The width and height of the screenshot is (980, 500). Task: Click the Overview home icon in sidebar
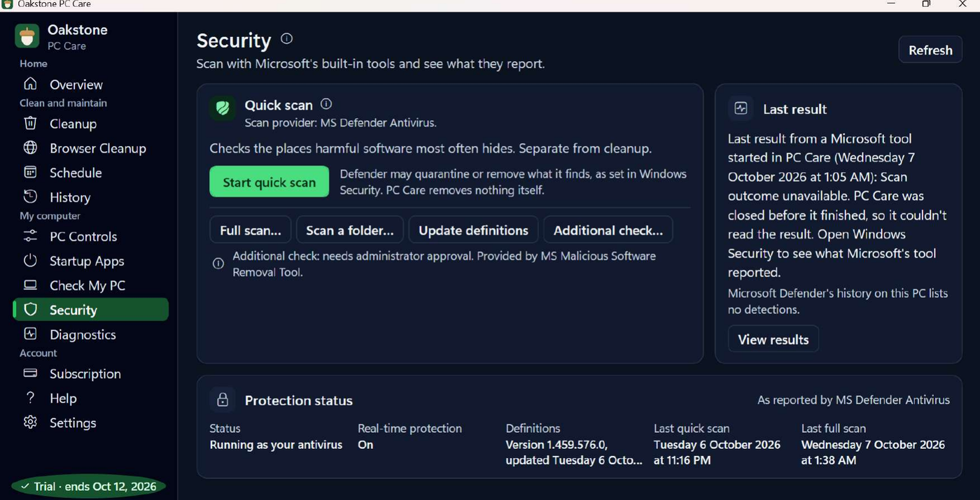point(30,84)
